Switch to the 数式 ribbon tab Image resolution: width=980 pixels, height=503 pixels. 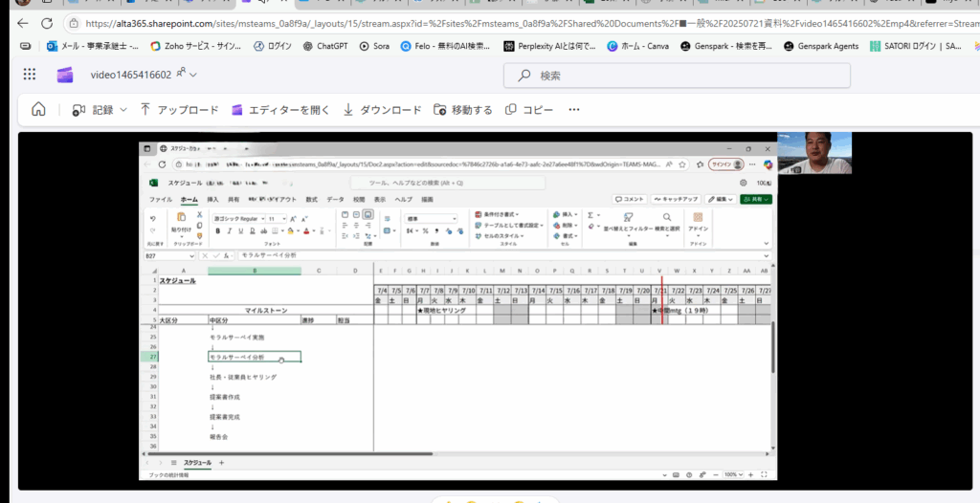pyautogui.click(x=311, y=199)
